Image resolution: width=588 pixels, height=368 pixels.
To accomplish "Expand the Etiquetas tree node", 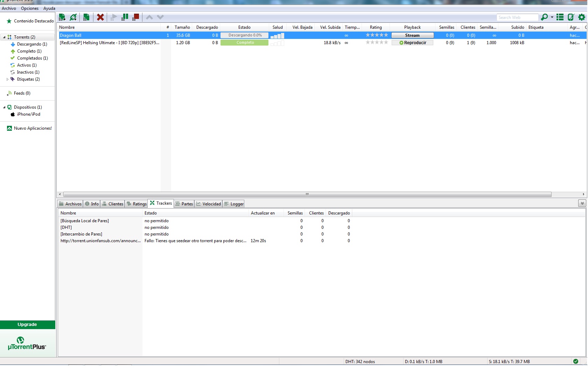I will pyautogui.click(x=7, y=79).
